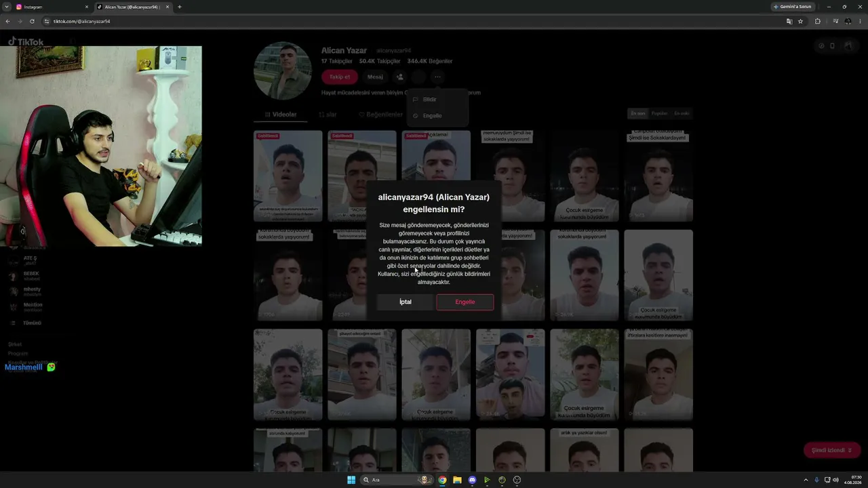Translate this page with the translate icon

789,21
